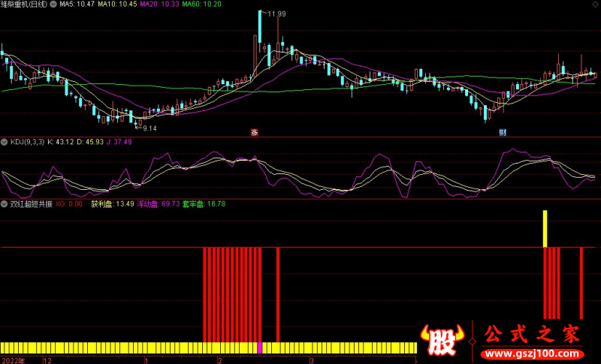Viewport: 601px width, 364px height.
Task: Open the 双红超短共振 indicator dropdown arrow
Action: click(4, 203)
